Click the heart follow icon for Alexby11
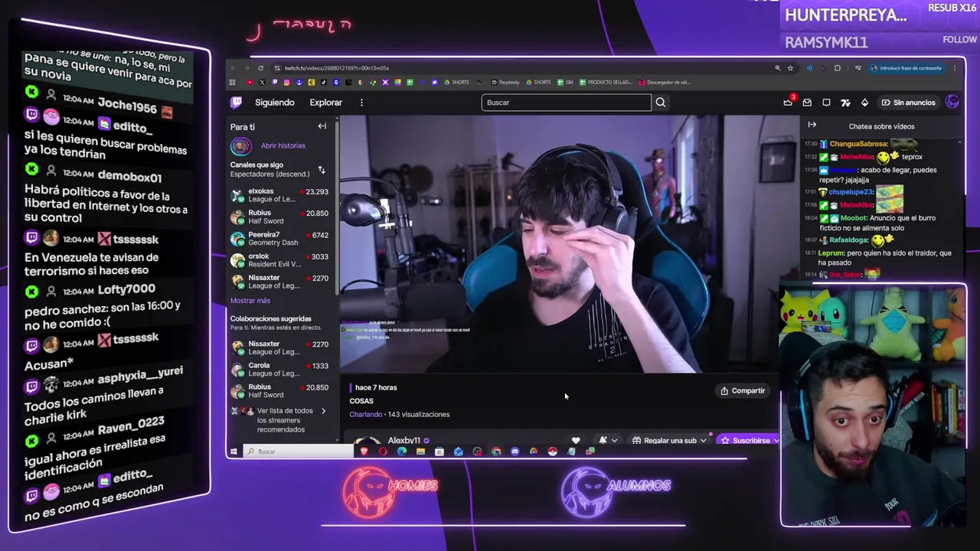Image resolution: width=980 pixels, height=551 pixels. click(x=576, y=441)
